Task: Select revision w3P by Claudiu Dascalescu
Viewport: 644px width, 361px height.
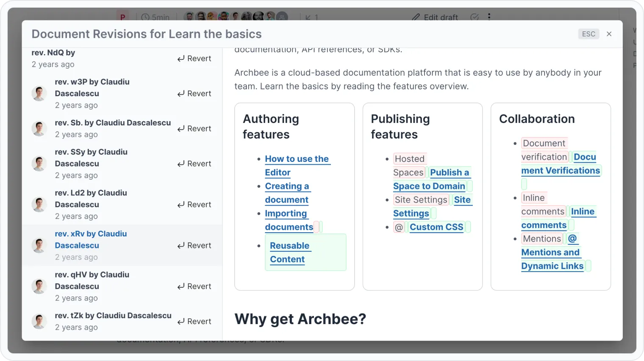Action: (122, 94)
